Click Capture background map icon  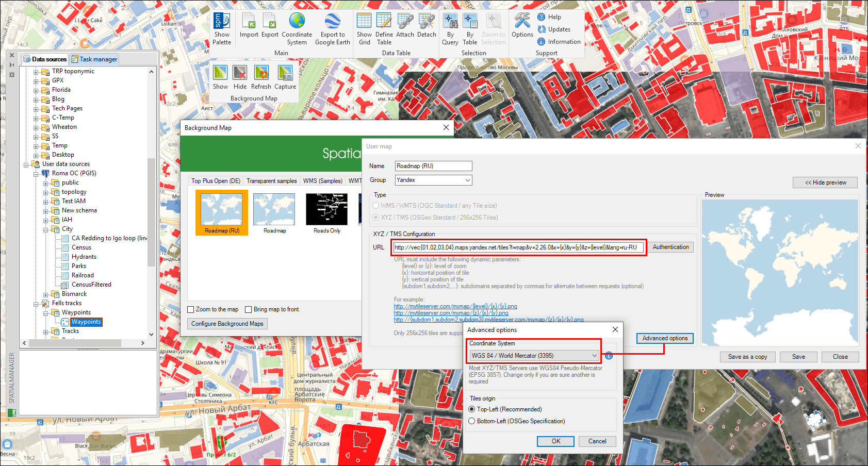coord(285,73)
